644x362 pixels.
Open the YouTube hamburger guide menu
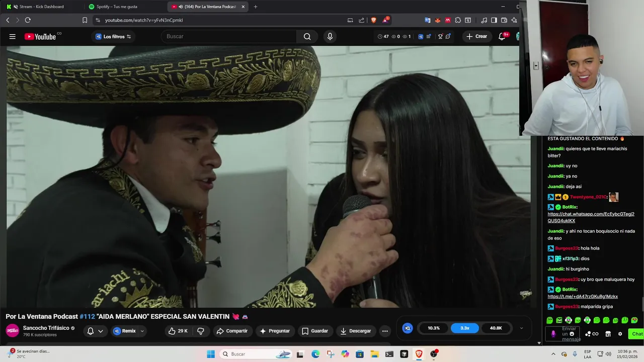pyautogui.click(x=13, y=36)
